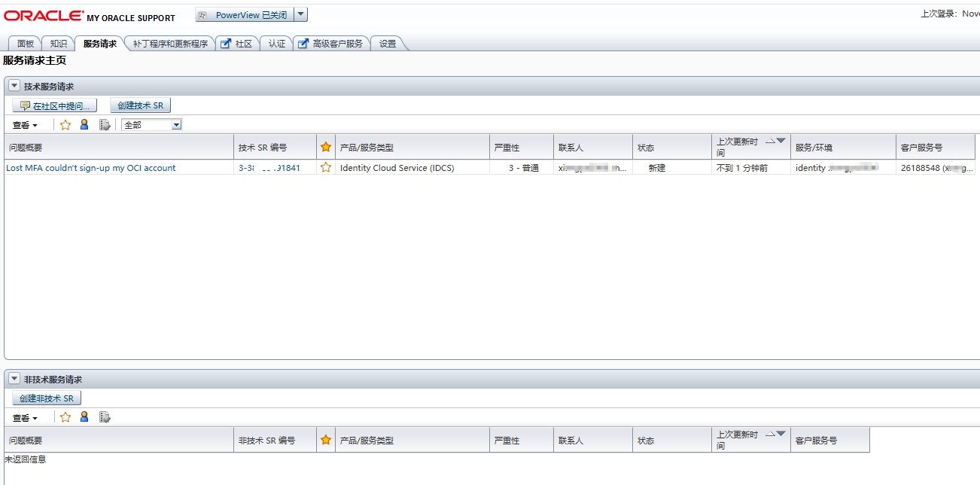Image resolution: width=980 pixels, height=485 pixels.
Task: Open the 查看 menu in 非技术服务请求 toolbar
Action: coord(25,417)
